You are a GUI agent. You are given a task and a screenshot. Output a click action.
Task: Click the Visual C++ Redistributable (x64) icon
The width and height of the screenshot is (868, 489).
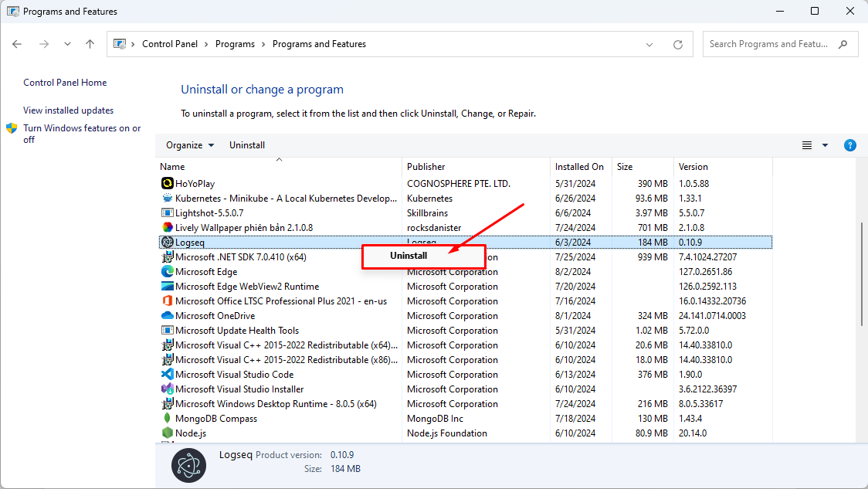(x=167, y=345)
